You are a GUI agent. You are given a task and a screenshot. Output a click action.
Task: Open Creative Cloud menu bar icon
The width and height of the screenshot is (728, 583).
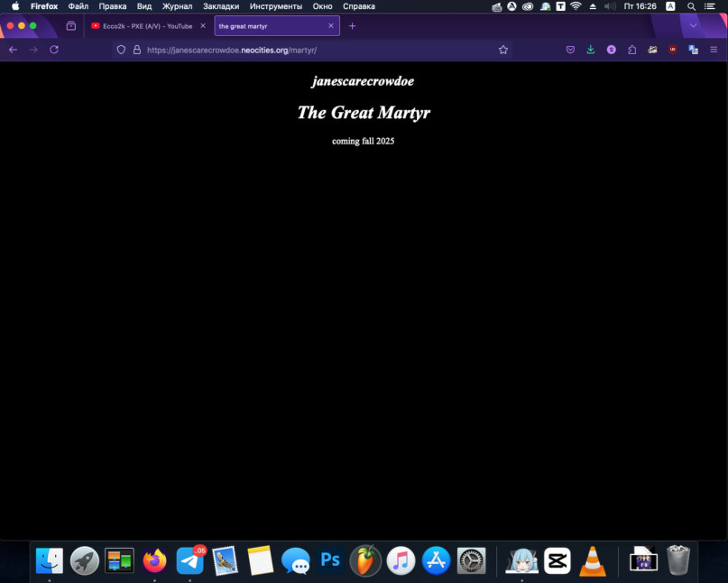(528, 6)
